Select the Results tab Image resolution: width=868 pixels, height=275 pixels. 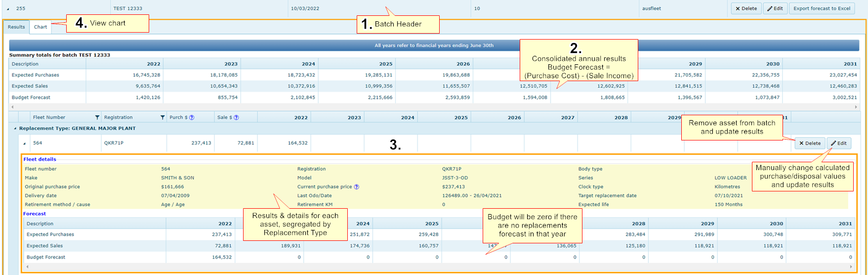[x=16, y=27]
